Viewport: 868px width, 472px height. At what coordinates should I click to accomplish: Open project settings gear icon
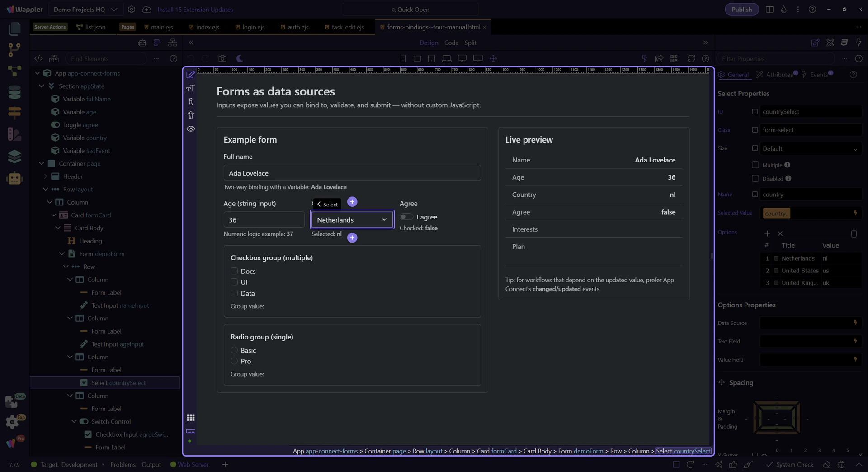click(132, 10)
